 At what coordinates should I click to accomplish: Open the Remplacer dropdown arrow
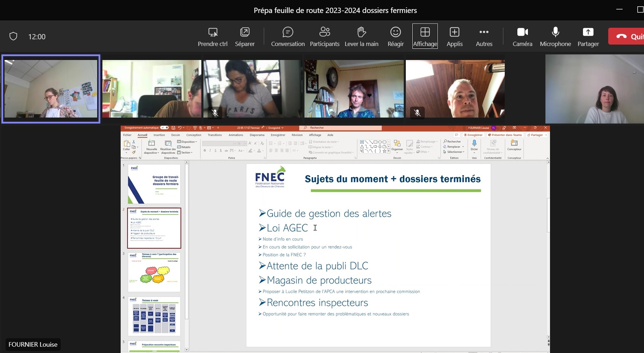click(463, 147)
